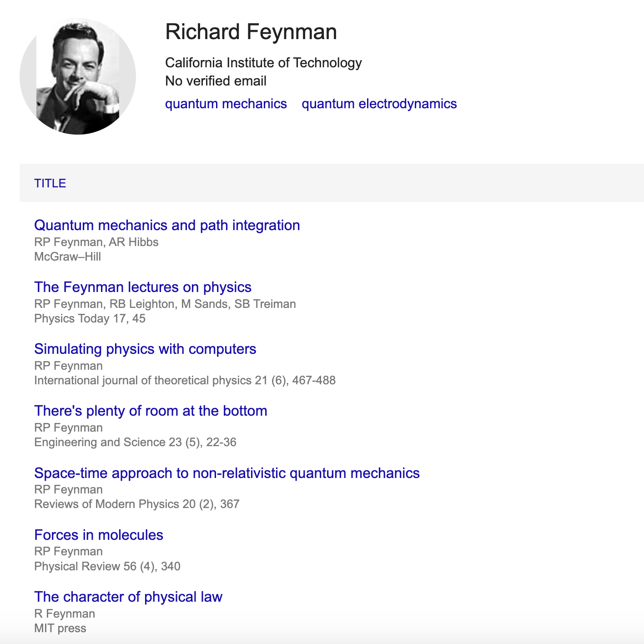The image size is (644, 644).
Task: Open the Forces in molecules article
Action: [99, 535]
